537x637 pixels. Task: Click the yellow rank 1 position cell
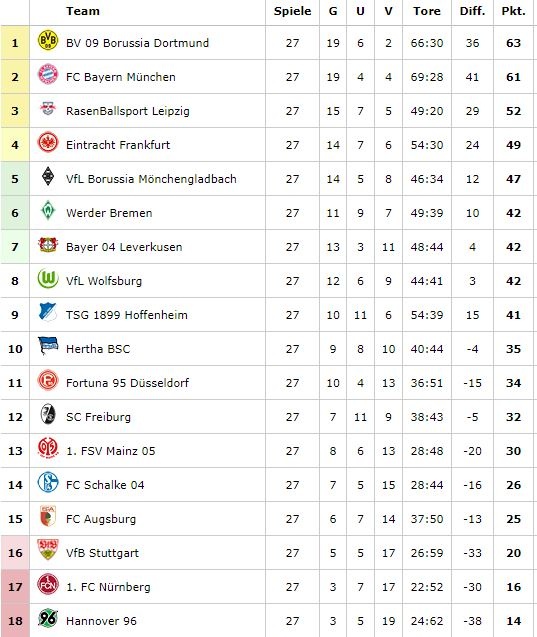pos(15,43)
